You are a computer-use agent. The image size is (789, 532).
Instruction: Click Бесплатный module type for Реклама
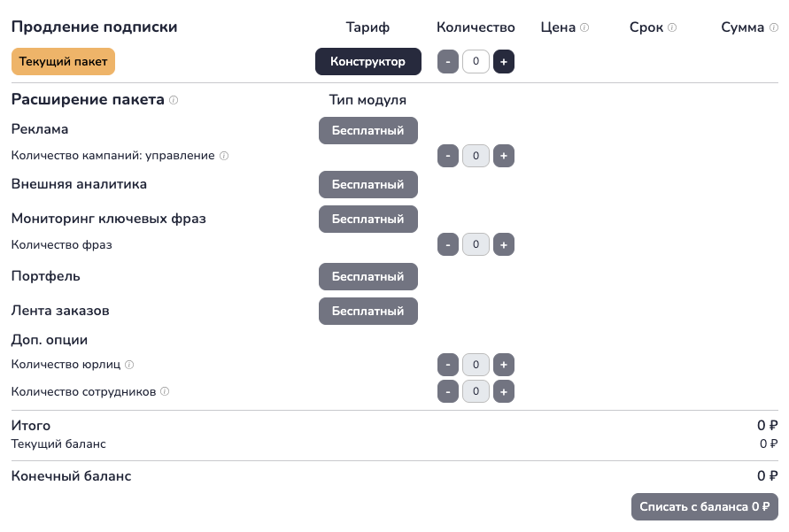tap(368, 131)
